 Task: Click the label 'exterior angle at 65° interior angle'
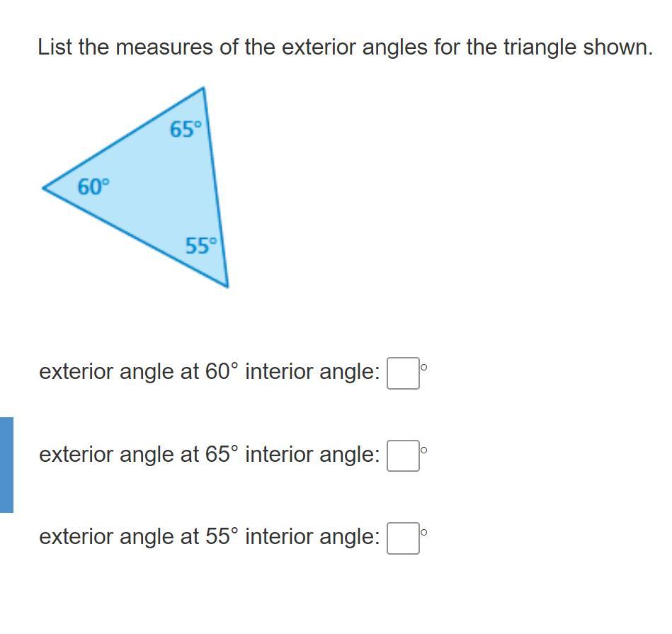point(209,454)
